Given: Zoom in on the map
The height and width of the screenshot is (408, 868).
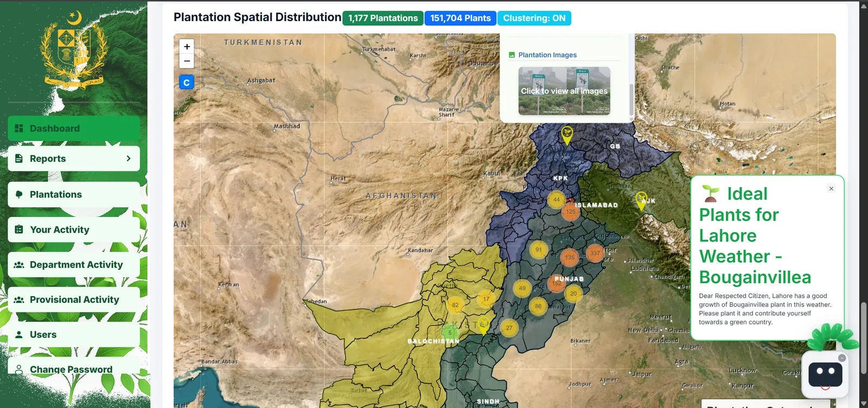Looking at the screenshot, I should click(187, 47).
